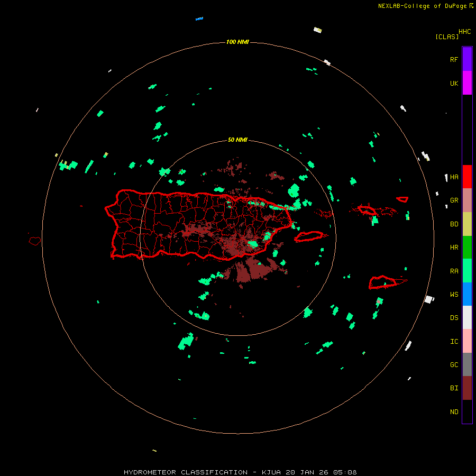The image size is (476, 476).
Task: Select the gray GC legend swatch
Action: pyautogui.click(x=467, y=364)
